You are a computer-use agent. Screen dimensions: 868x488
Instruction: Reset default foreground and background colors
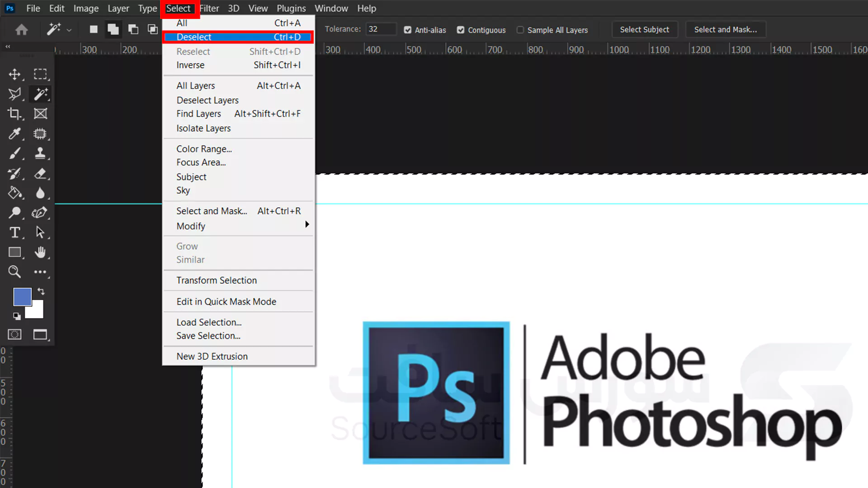pyautogui.click(x=17, y=316)
